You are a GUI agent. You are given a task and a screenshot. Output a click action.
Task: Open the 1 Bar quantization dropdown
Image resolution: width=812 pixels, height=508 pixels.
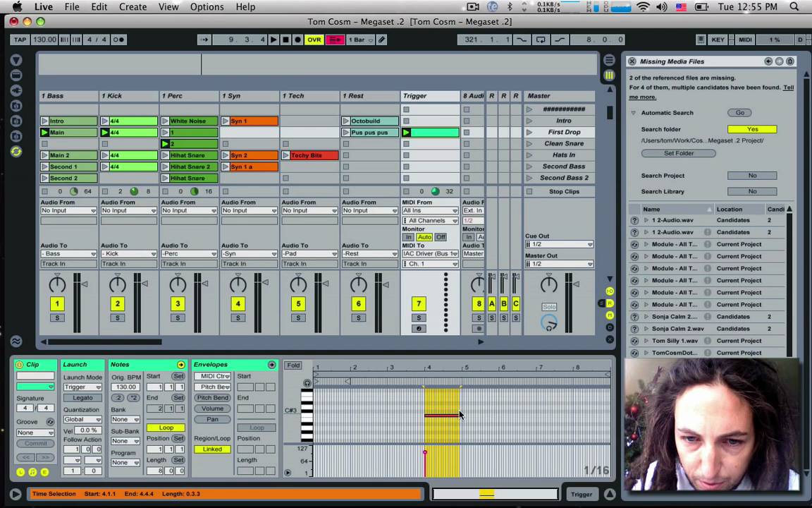[x=360, y=40]
